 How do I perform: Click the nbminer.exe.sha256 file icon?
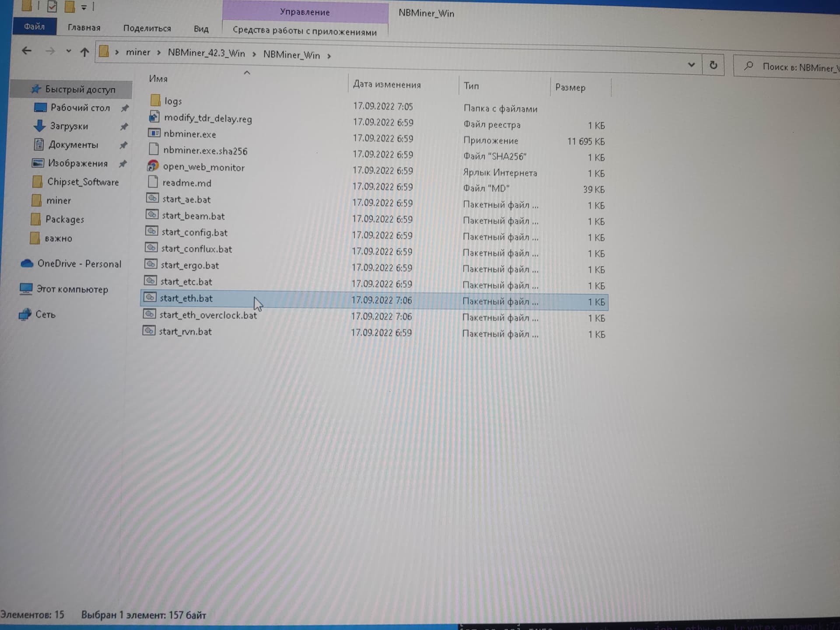pos(154,149)
